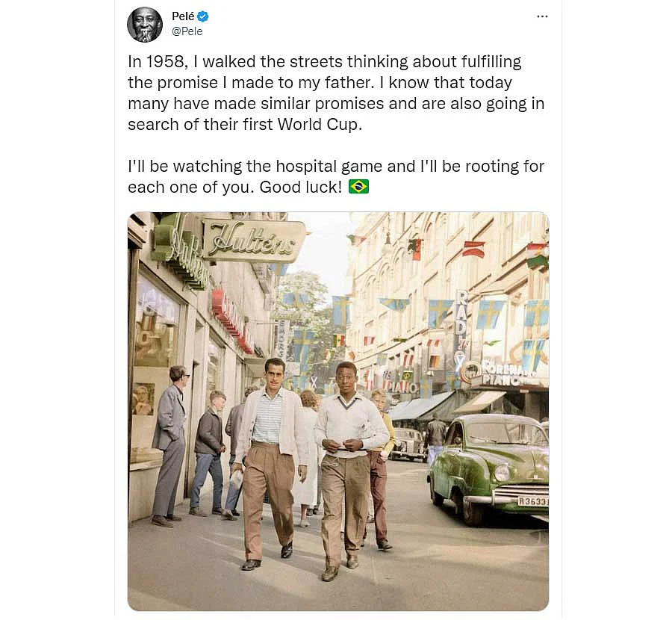672x620 pixels.
Task: Click the 'World Cup' text in tweet
Action: 317,124
